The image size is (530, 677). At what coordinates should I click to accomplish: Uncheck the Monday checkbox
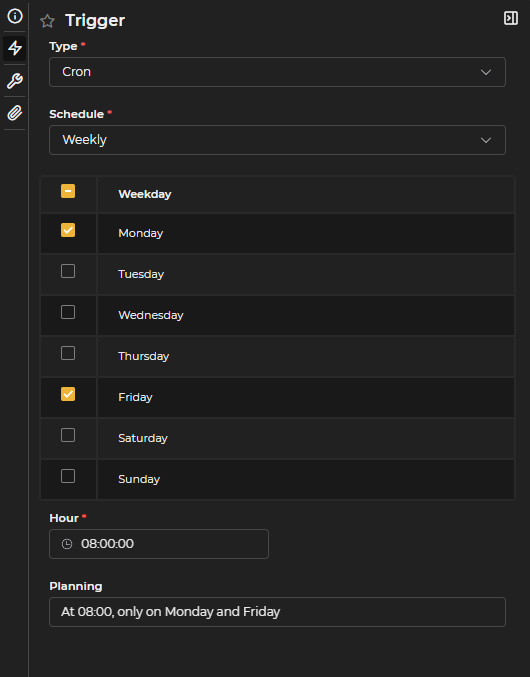[68, 230]
